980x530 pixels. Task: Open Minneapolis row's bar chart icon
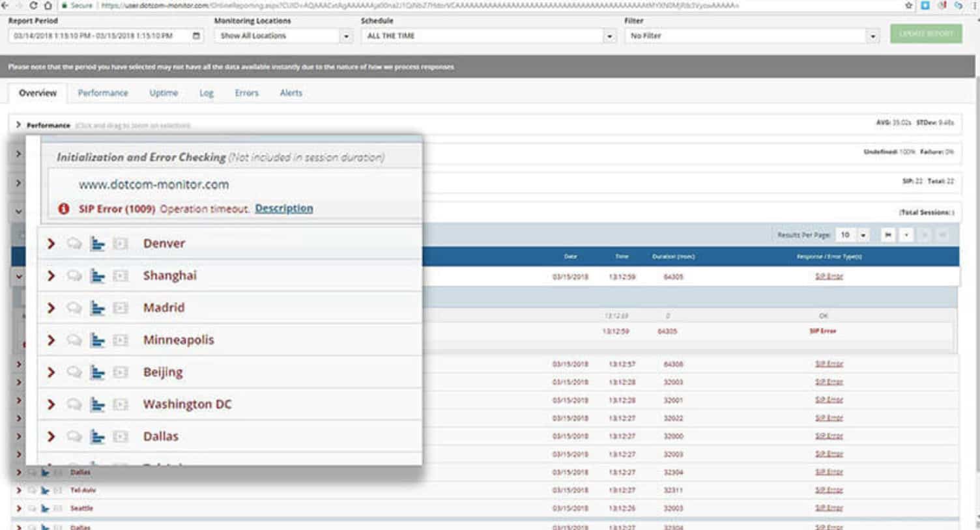pos(98,340)
